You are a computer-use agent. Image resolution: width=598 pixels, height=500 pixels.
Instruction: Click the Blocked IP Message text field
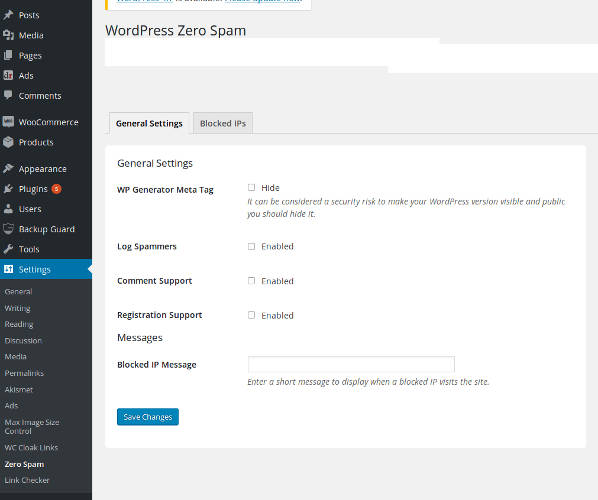351,364
